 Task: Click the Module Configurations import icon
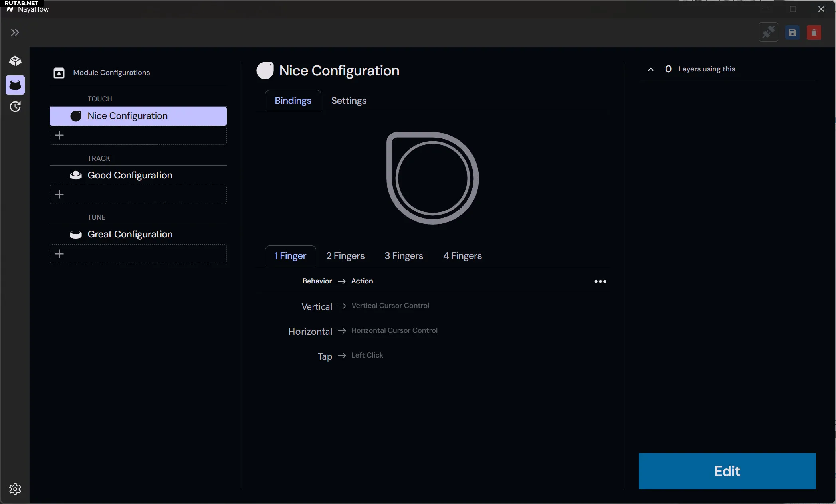59,73
